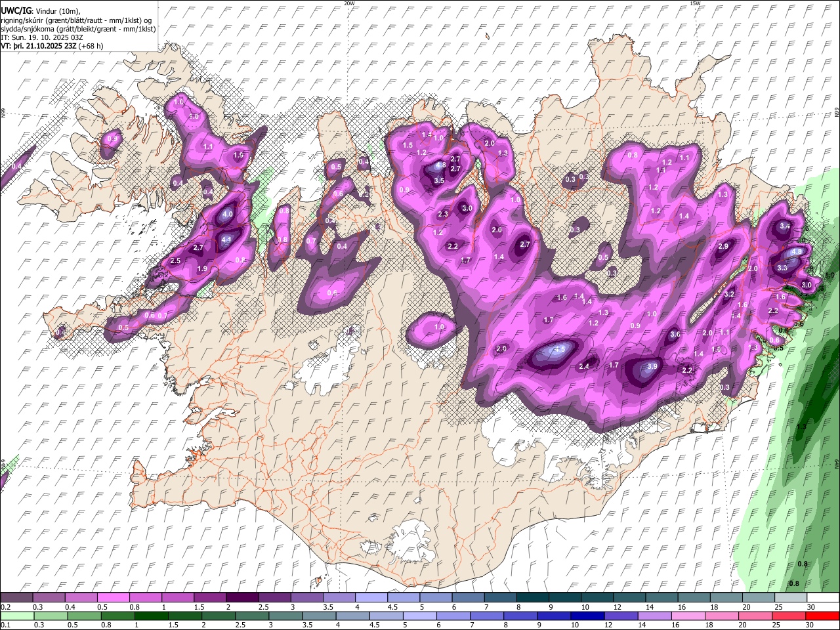Screen dimensions: 840x630
Task: Click the bottom-row red swatch labeled 30
Action: [822, 616]
